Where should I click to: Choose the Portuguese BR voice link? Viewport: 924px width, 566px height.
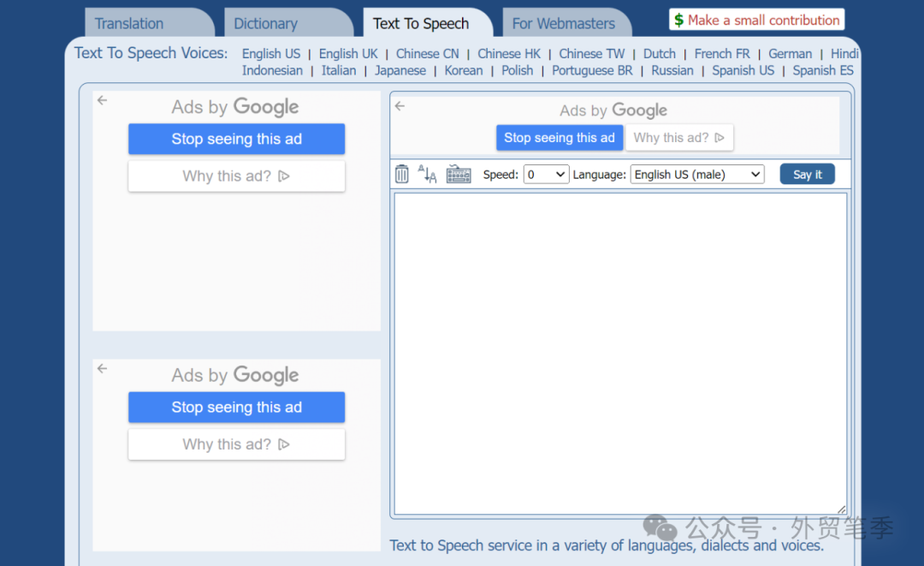click(592, 71)
